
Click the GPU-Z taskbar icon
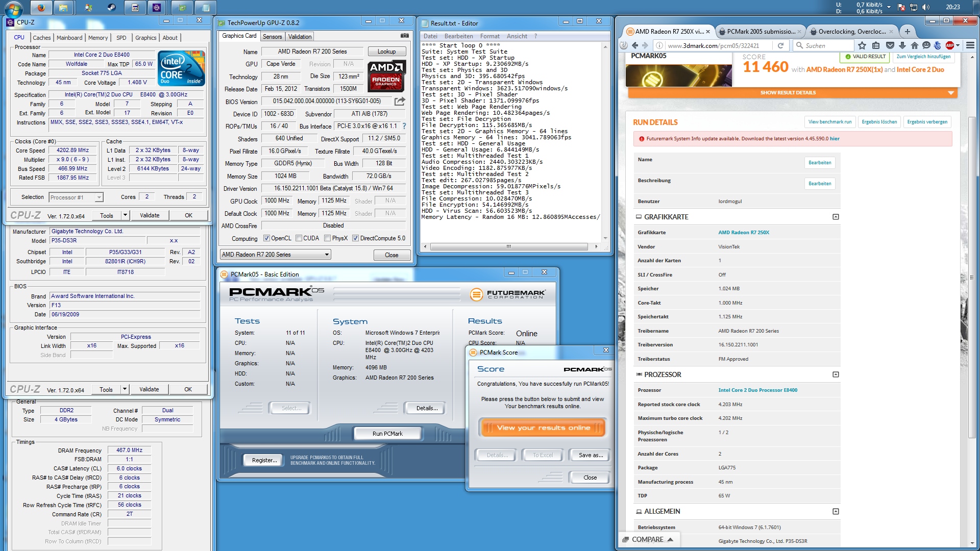point(182,8)
